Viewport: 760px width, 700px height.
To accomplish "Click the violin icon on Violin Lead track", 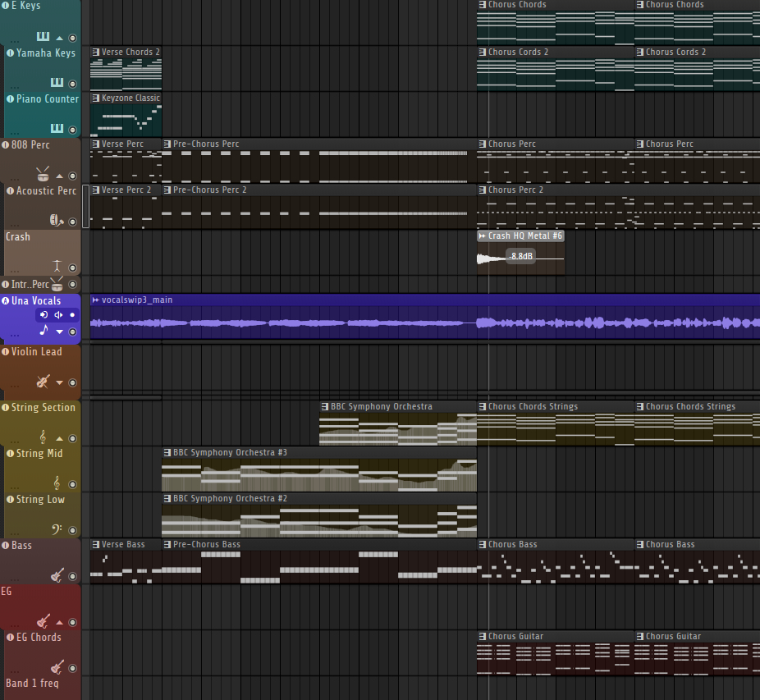I will click(x=43, y=382).
